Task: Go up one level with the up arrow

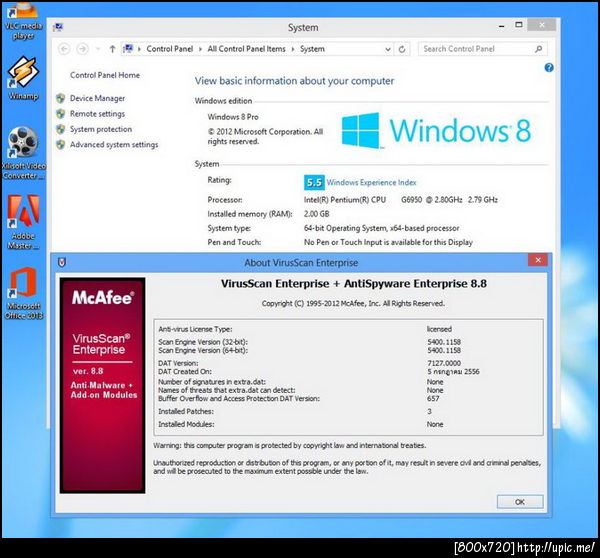Action: click(112, 49)
